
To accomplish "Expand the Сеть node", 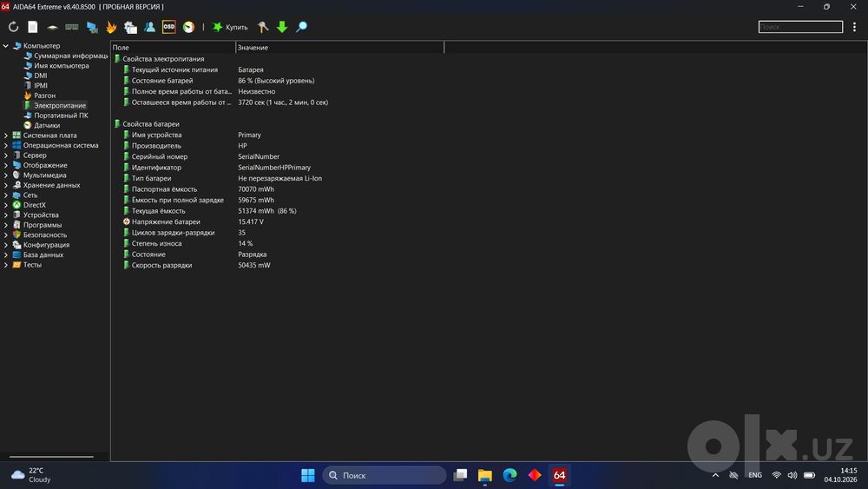I will click(6, 195).
